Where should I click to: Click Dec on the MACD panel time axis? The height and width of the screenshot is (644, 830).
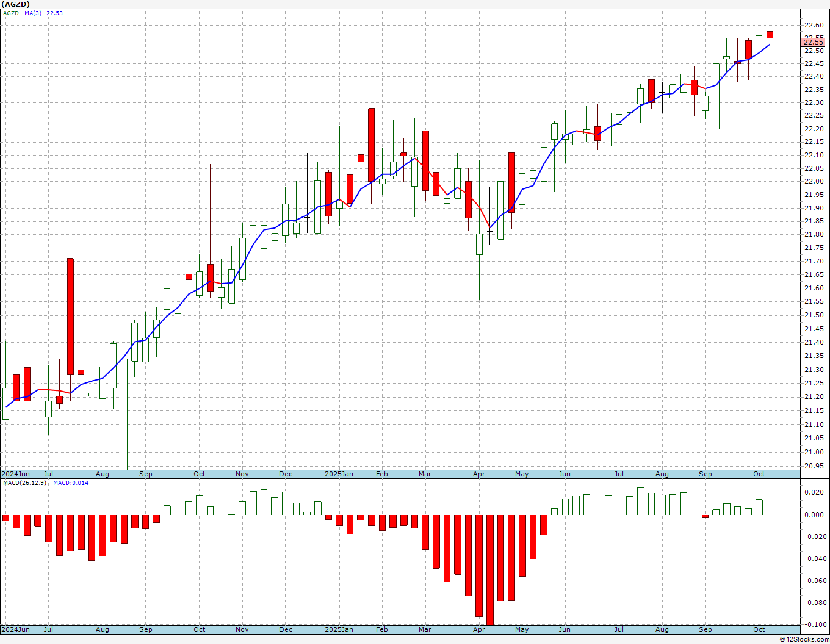pos(286,629)
